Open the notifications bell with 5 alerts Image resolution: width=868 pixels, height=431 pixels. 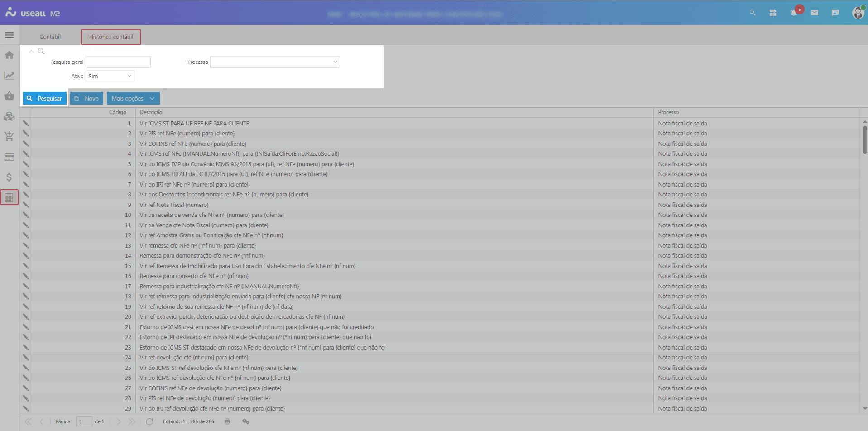[794, 13]
